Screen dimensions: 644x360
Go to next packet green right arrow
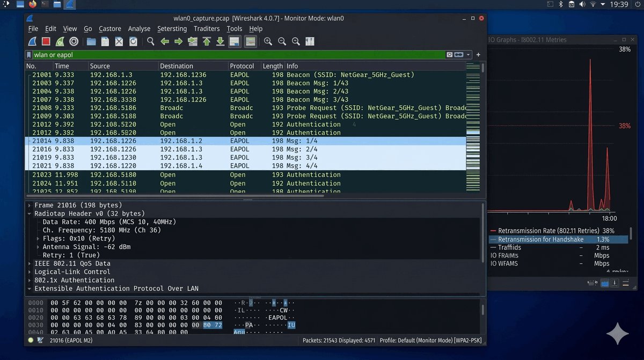pyautogui.click(x=179, y=41)
